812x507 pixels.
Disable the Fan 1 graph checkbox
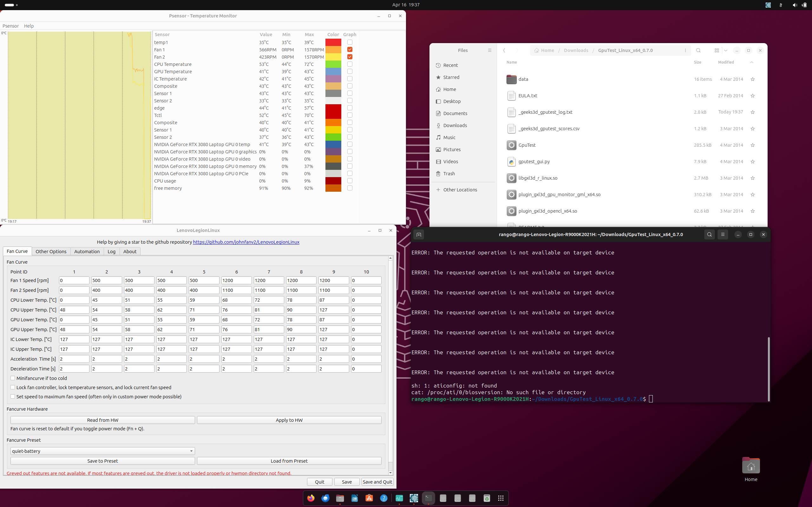tap(350, 50)
